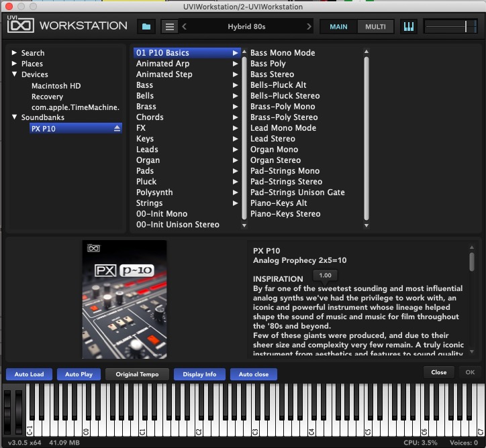Switch to the MULTI tab
The height and width of the screenshot is (448, 486).
point(375,27)
